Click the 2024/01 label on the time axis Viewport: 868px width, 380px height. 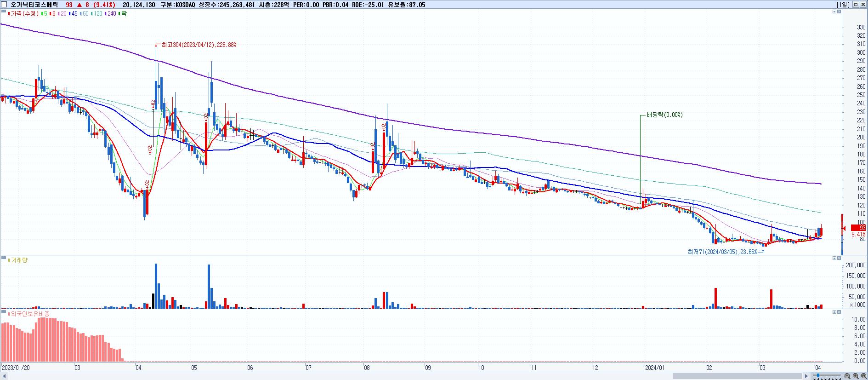(655, 368)
